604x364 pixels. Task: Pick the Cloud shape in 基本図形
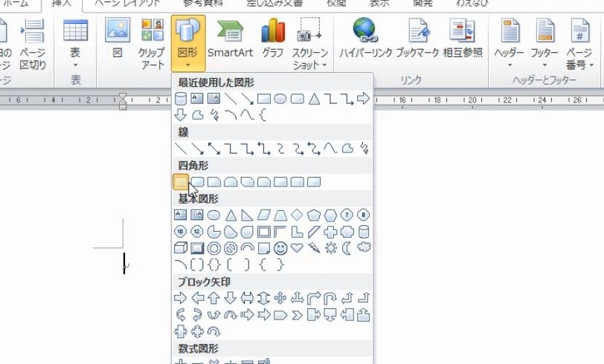tap(364, 247)
